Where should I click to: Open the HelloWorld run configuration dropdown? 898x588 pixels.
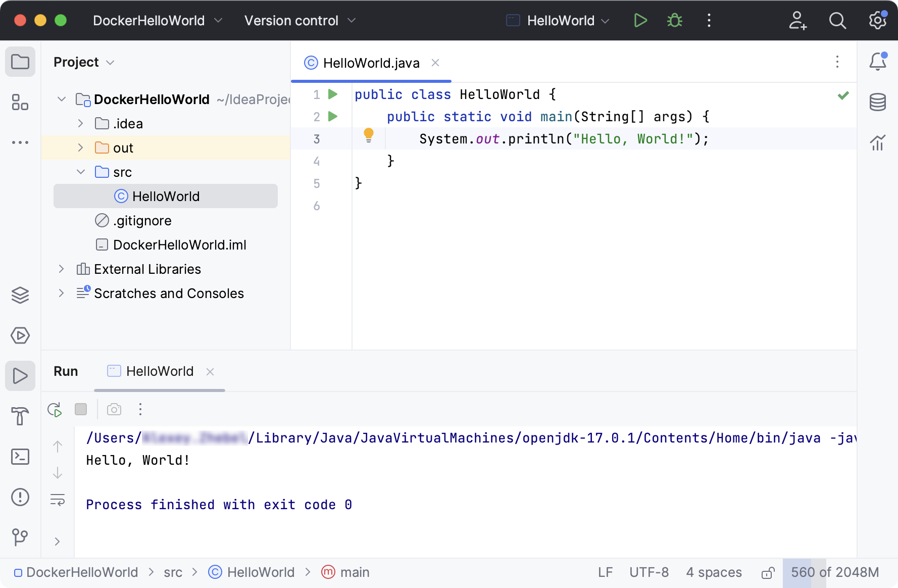point(606,20)
